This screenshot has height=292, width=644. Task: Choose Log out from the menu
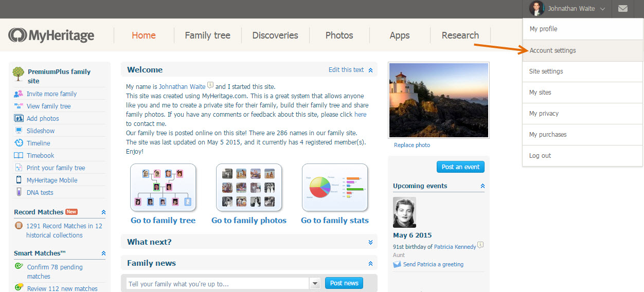tap(540, 156)
